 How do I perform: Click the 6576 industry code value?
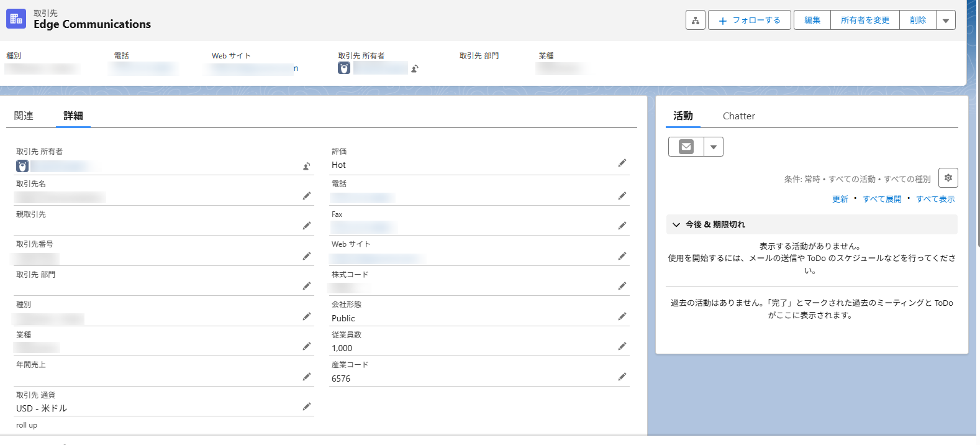point(341,378)
